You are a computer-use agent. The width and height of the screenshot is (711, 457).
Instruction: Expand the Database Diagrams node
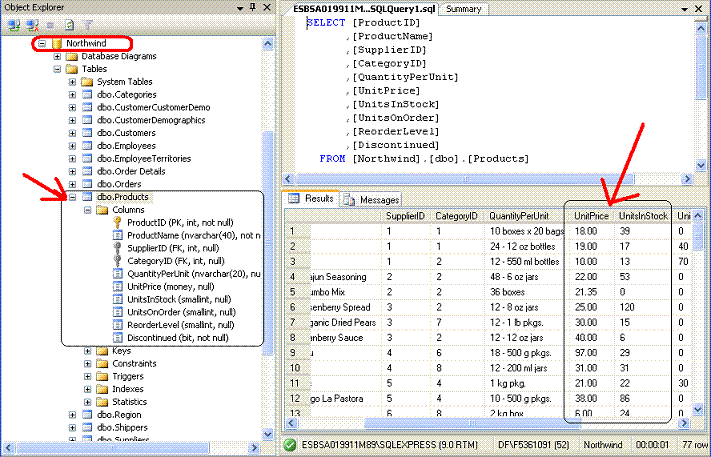[x=57, y=57]
